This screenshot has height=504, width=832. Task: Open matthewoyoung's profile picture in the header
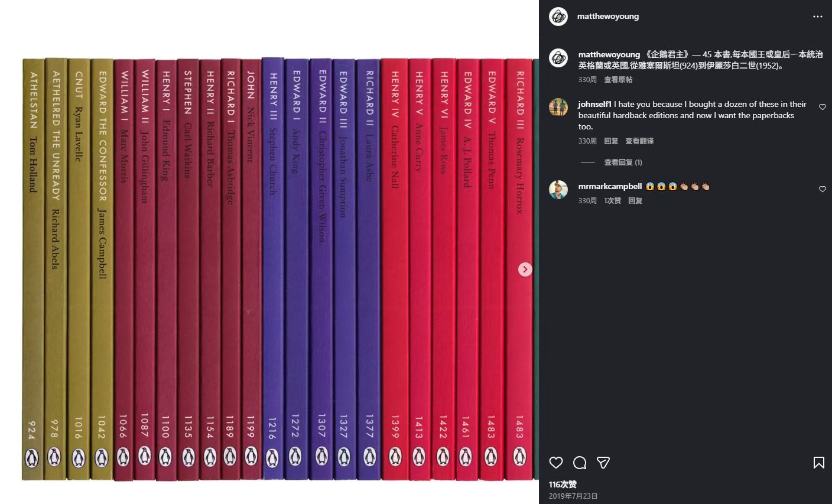pyautogui.click(x=558, y=17)
